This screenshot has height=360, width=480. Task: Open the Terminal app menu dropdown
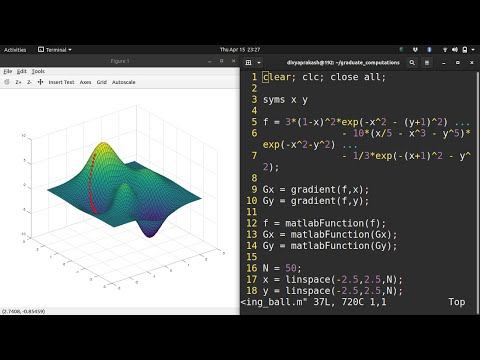coord(55,50)
